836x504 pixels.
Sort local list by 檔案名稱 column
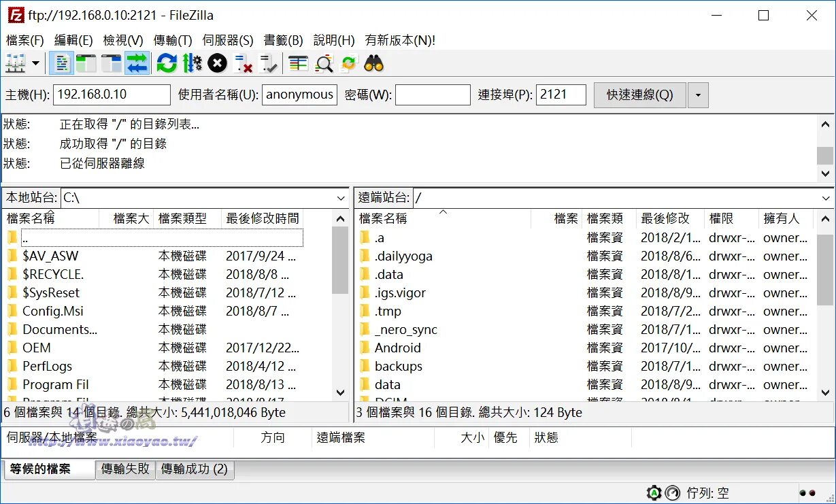tap(52, 218)
